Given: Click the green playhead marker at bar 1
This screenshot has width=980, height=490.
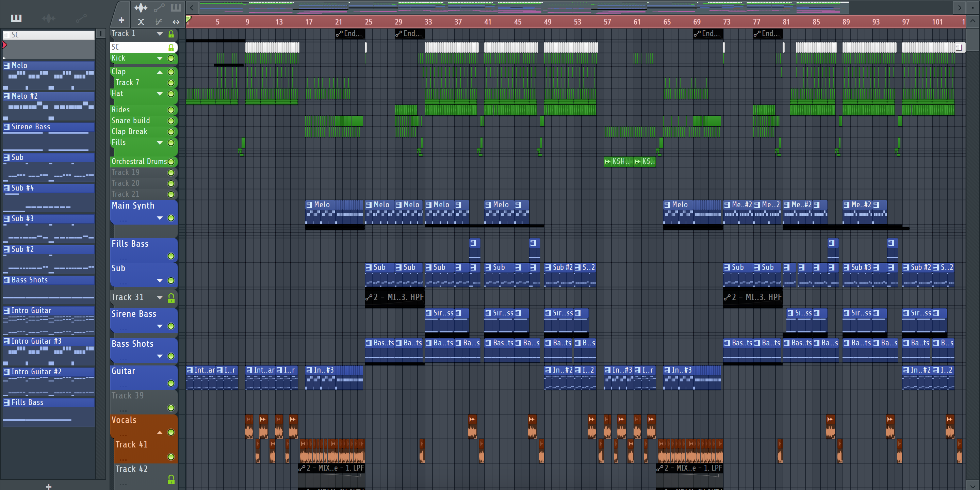Looking at the screenshot, I should tap(188, 19).
